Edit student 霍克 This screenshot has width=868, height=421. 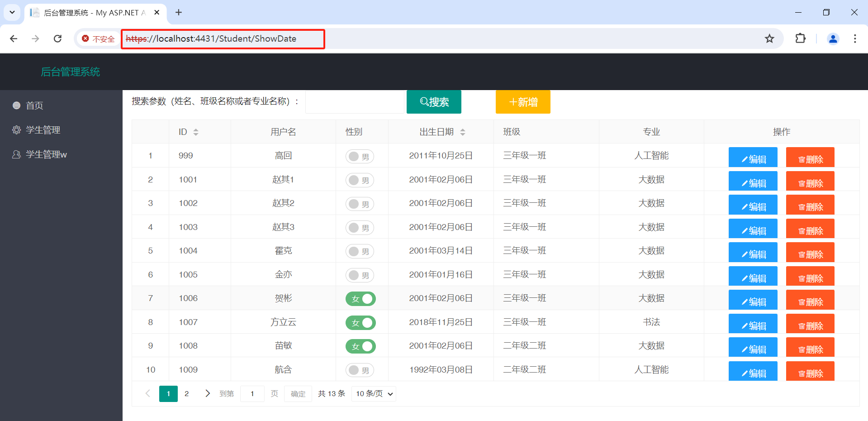(x=753, y=252)
